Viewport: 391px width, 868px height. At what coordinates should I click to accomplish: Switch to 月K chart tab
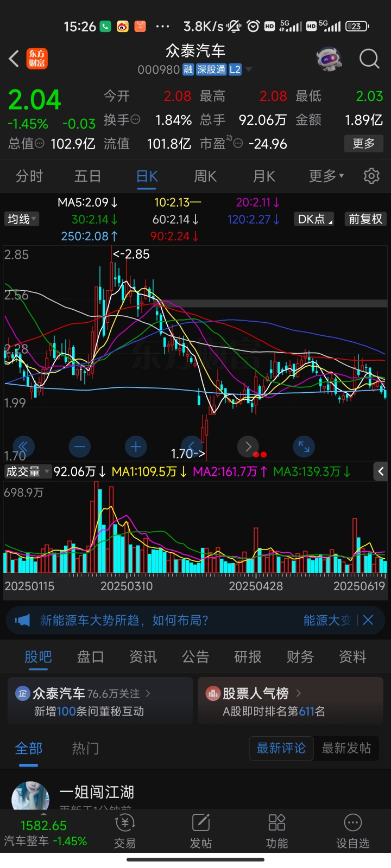(264, 176)
